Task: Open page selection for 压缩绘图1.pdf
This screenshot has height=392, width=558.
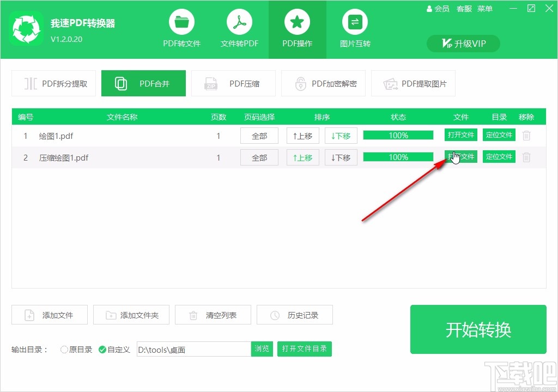Action: [x=259, y=157]
